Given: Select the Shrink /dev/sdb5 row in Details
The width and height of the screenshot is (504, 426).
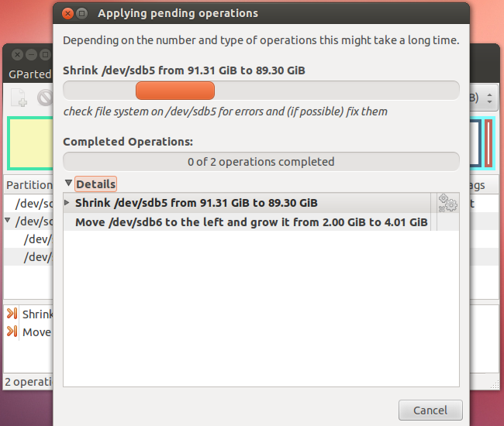Looking at the screenshot, I should (196, 203).
